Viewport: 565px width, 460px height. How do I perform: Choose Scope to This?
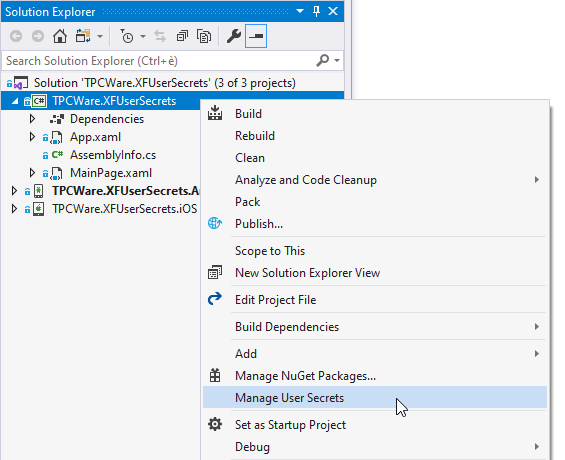375,251
